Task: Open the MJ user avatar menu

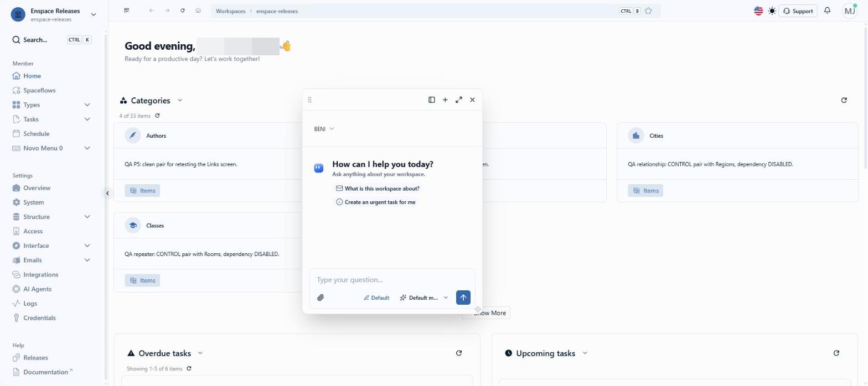Action: (850, 11)
